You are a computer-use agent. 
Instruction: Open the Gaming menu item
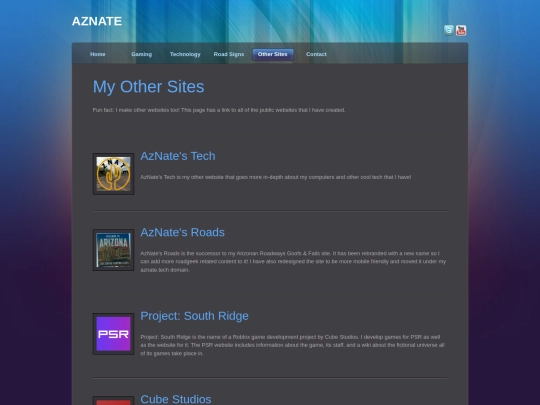[x=142, y=54]
